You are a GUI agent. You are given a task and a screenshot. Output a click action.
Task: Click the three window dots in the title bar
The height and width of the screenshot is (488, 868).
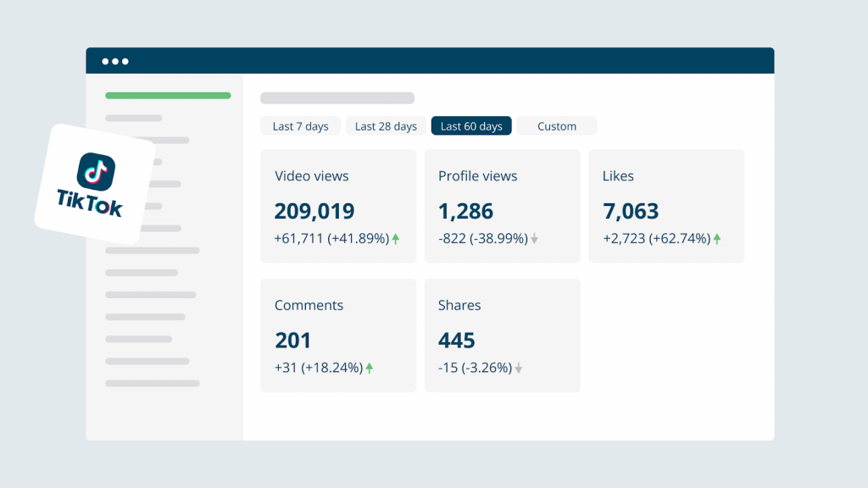(116, 60)
